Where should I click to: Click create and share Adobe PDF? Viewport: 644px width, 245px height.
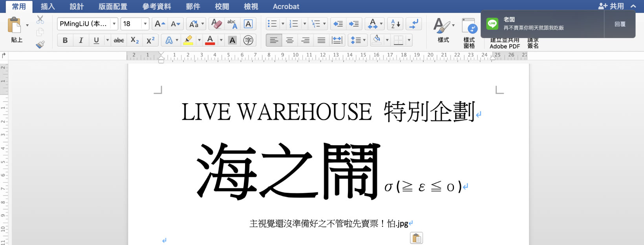[505, 43]
